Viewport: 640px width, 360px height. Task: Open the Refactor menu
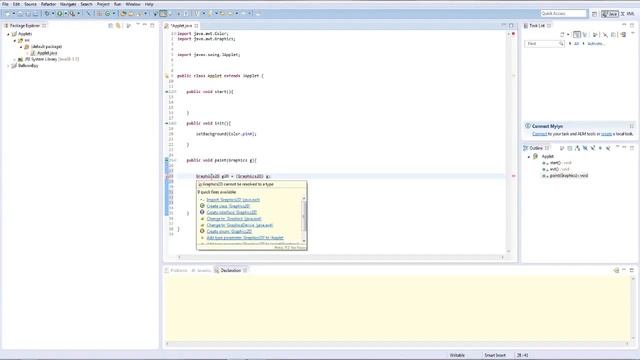coord(48,4)
